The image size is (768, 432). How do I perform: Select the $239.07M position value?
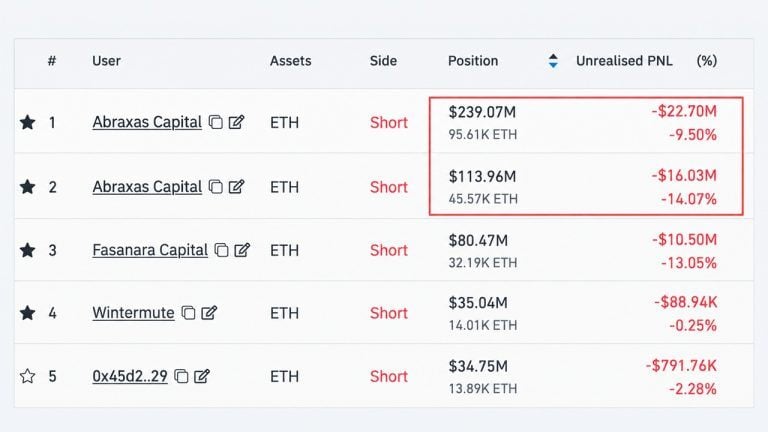(482, 112)
